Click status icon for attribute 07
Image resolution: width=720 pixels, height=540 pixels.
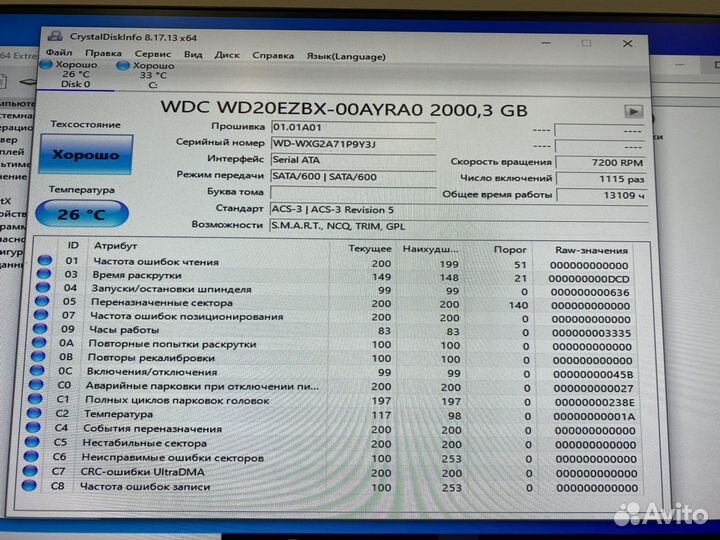tap(41, 315)
